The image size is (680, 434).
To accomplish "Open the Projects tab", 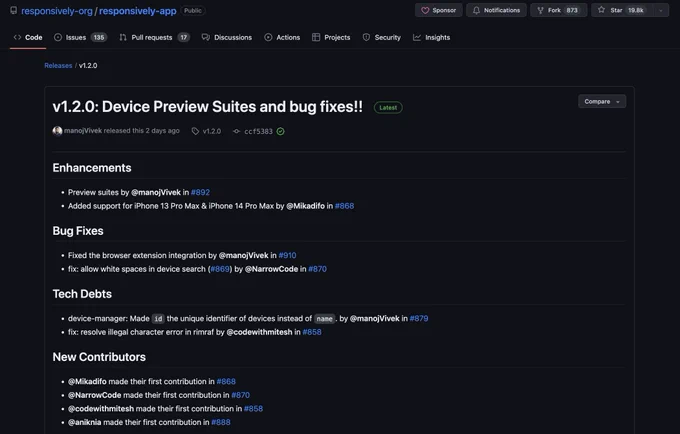I will coord(331,37).
